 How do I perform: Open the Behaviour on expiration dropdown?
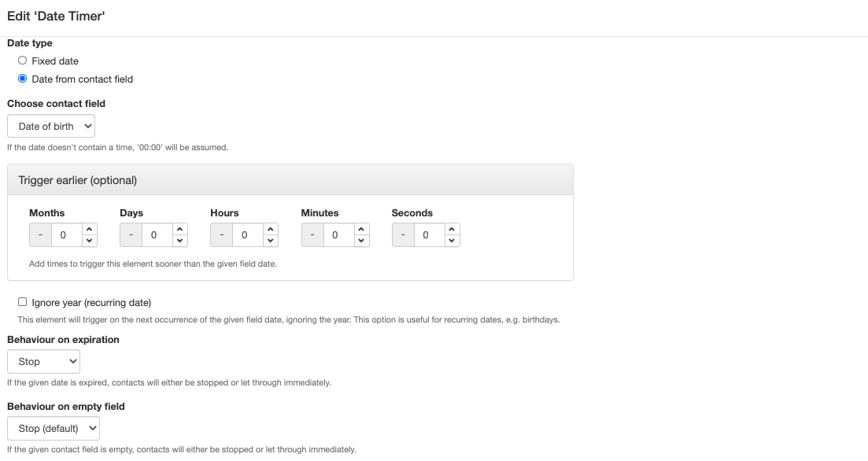(44, 361)
